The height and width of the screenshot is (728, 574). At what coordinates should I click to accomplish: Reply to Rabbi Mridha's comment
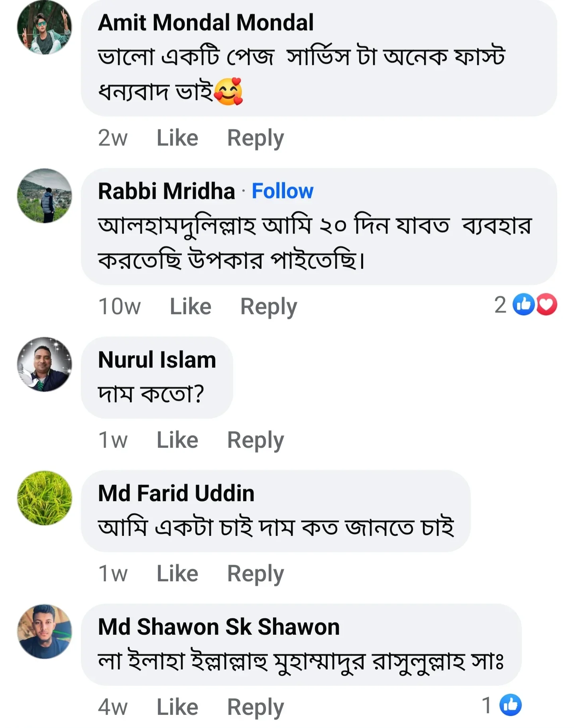(x=268, y=305)
